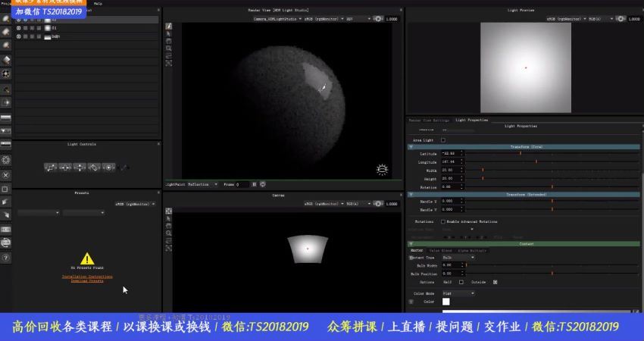Select the magnifier zoom tool in Canvas toolbar
Screen dimensions: 644x341
[x=169, y=233]
